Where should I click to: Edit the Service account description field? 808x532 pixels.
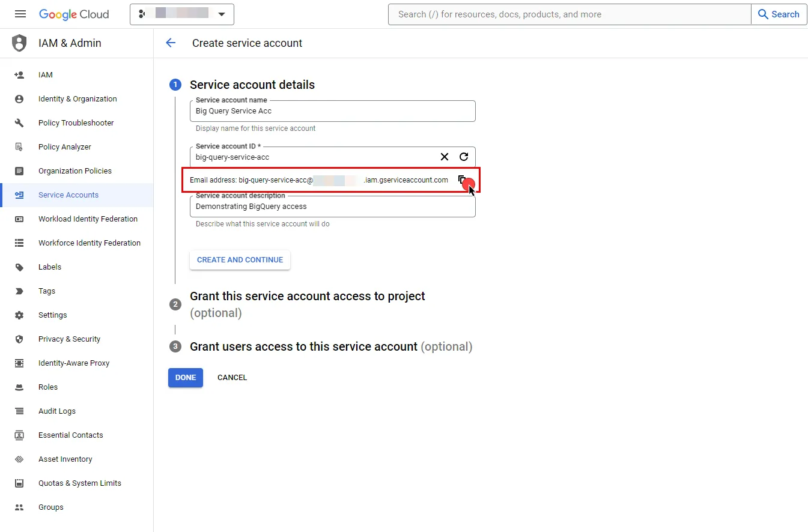(x=332, y=206)
